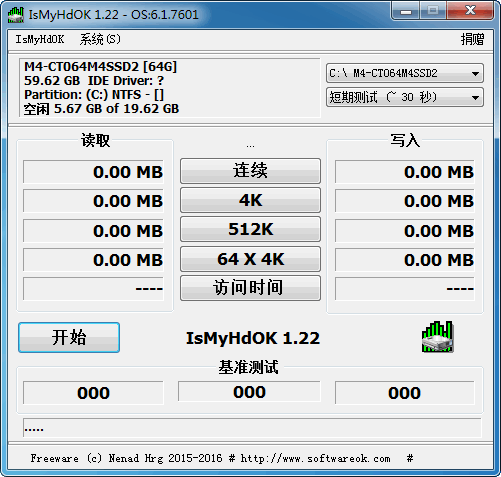This screenshot has height=477, width=501.
Task: Click the 读取 512K row 0.00 MB field
Action: coord(93,231)
